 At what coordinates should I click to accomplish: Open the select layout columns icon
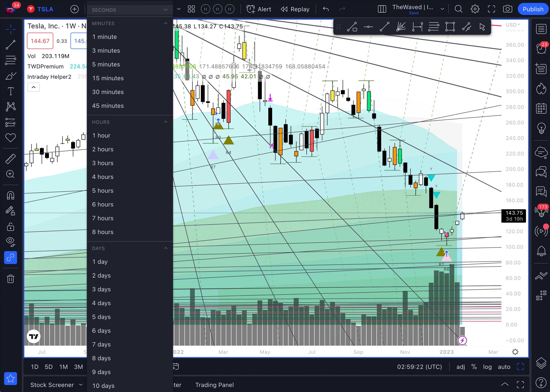(382, 9)
